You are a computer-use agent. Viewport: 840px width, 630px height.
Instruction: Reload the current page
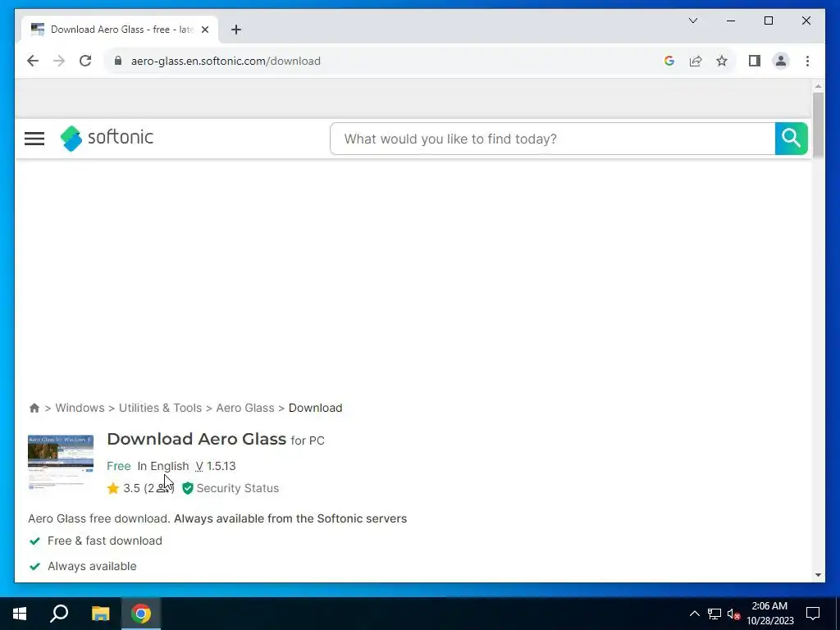85,61
